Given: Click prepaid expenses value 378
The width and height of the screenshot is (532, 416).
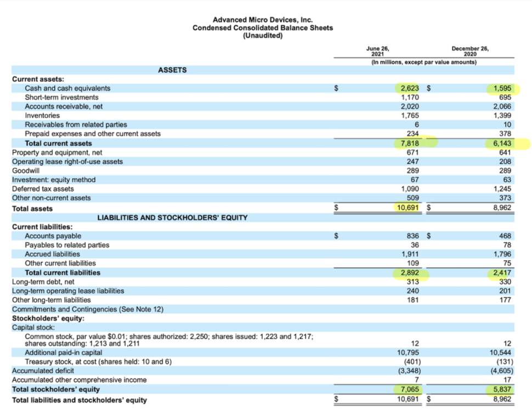Looking at the screenshot, I should click(505, 134).
